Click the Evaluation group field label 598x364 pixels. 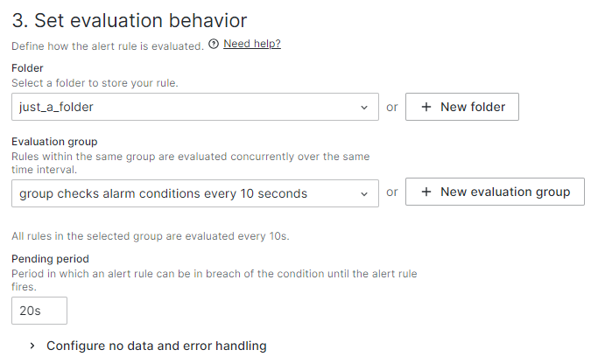point(54,141)
